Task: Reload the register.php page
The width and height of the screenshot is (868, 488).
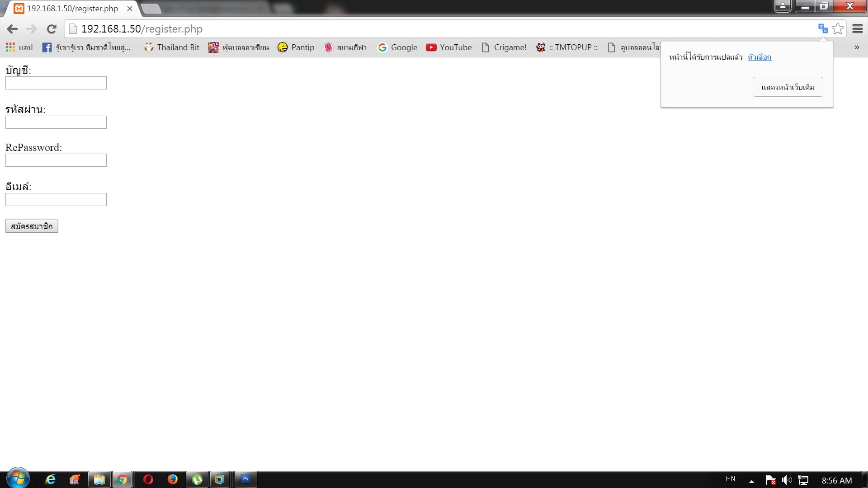Action: coord(52,29)
